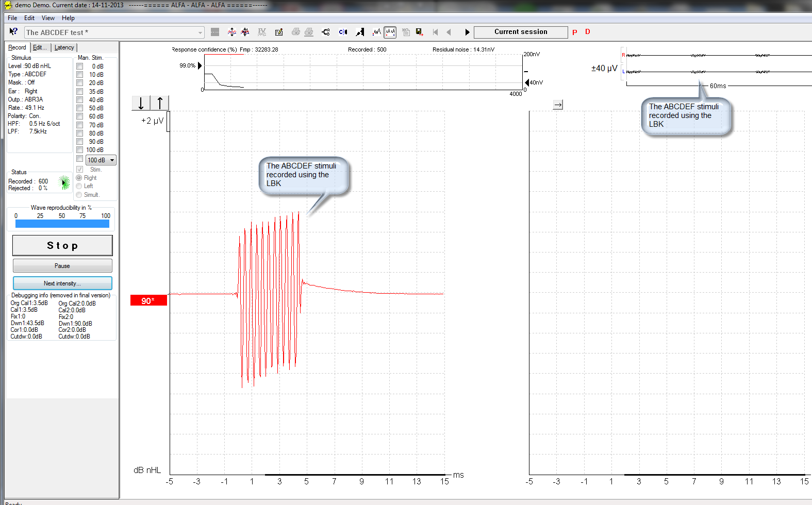
Task: Tick the 90 dB intensity checkbox
Action: pos(80,141)
